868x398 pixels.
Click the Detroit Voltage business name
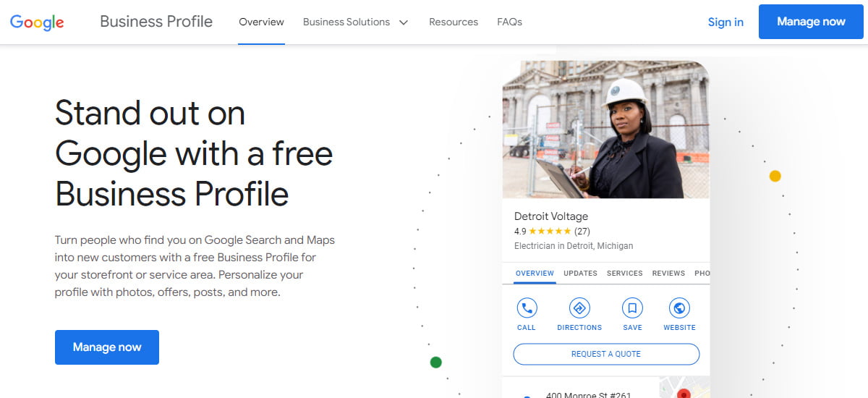point(550,216)
